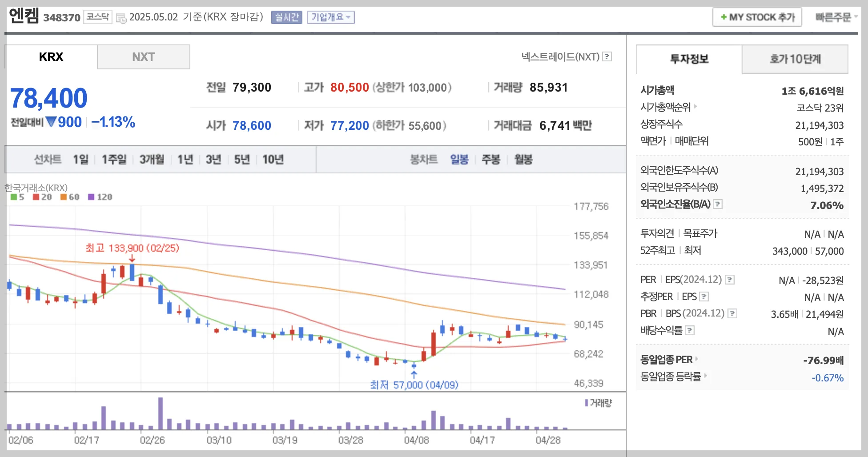Select the 주봉 candlestick chart
Screen dimensions: 868x457
coord(491,159)
